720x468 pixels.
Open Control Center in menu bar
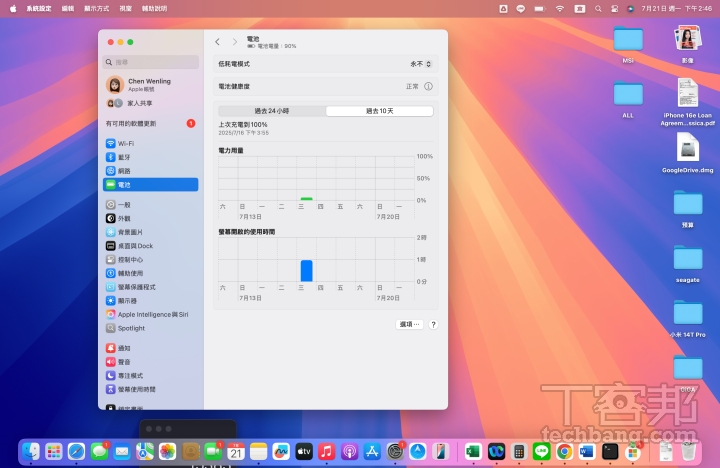(614, 8)
